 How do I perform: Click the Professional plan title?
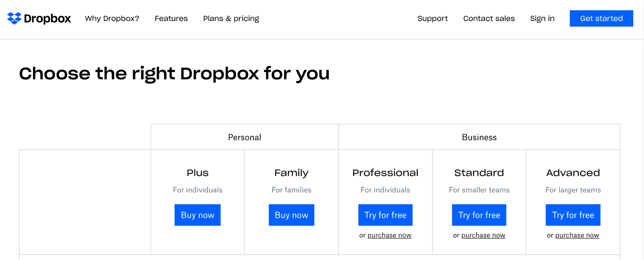(x=385, y=173)
